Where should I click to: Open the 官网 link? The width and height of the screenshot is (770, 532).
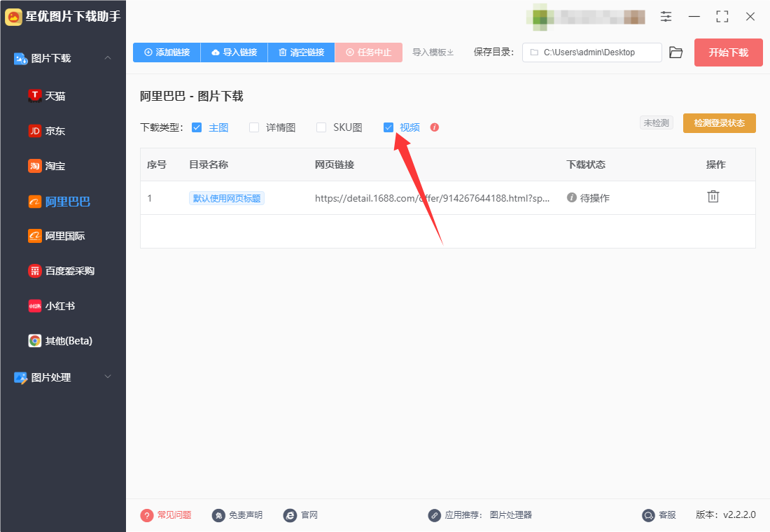pos(309,514)
